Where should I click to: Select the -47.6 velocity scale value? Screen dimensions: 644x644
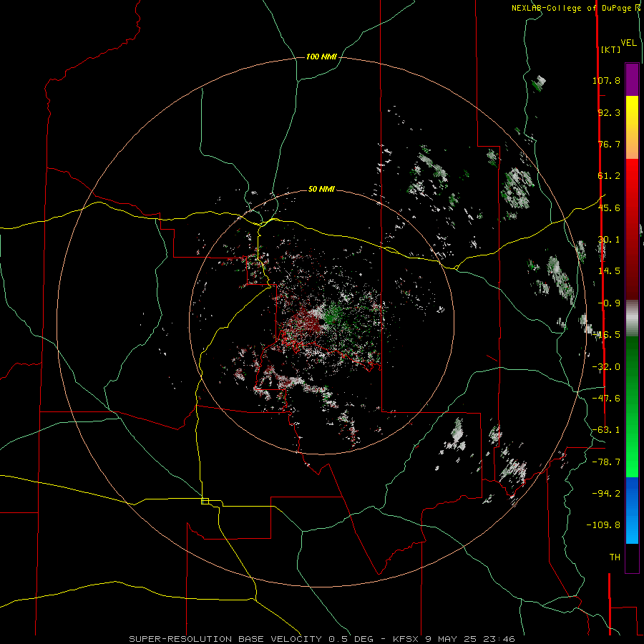[x=606, y=399]
